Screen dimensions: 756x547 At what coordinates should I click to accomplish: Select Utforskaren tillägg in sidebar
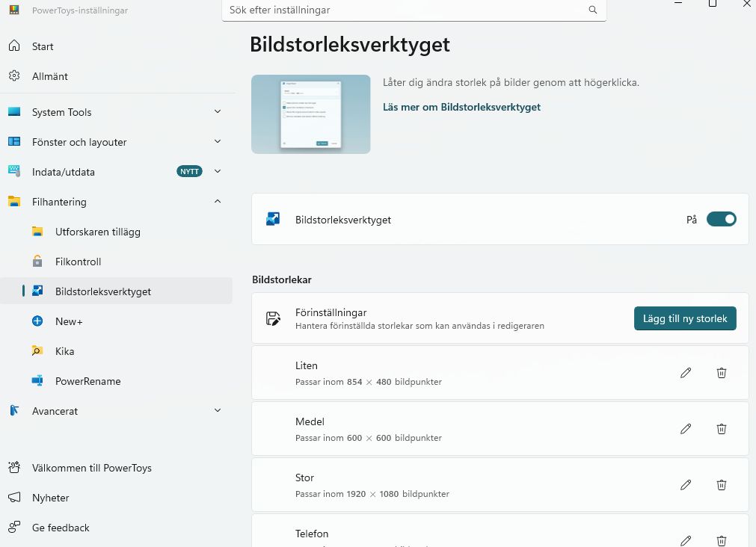116,232
